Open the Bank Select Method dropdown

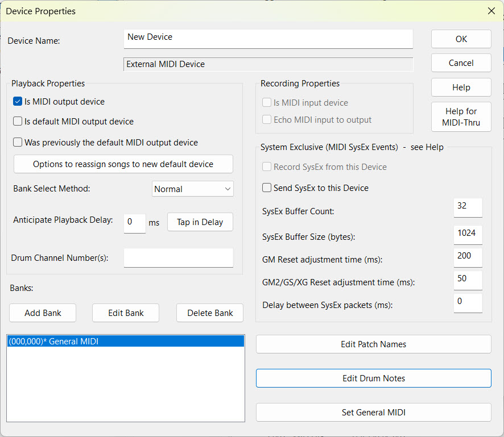click(193, 189)
